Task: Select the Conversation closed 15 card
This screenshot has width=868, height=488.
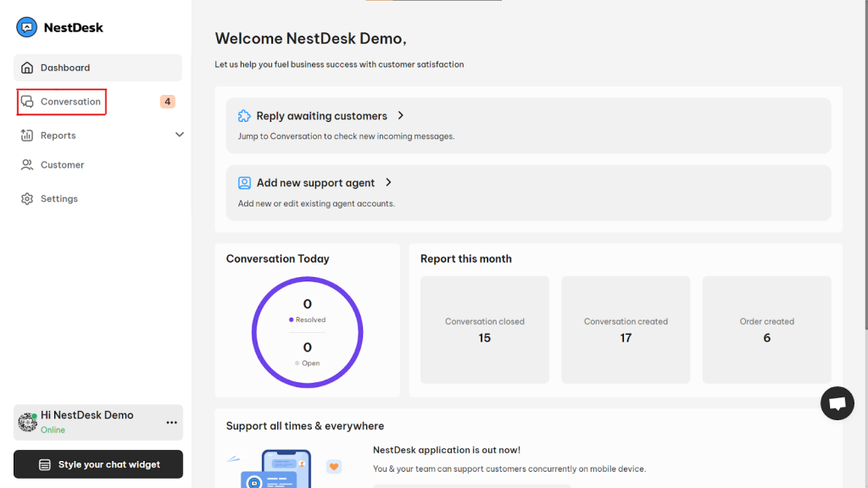Action: (x=484, y=330)
